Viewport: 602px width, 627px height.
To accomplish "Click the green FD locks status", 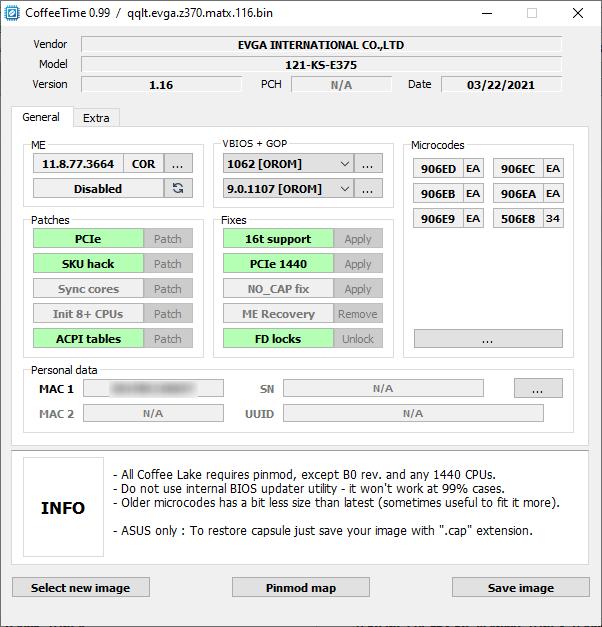I will tap(278, 339).
